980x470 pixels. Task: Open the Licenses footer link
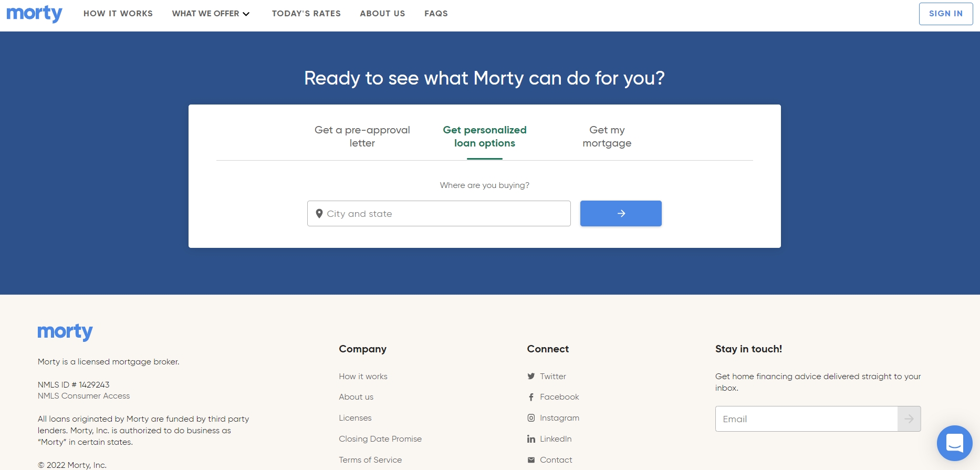(x=355, y=418)
